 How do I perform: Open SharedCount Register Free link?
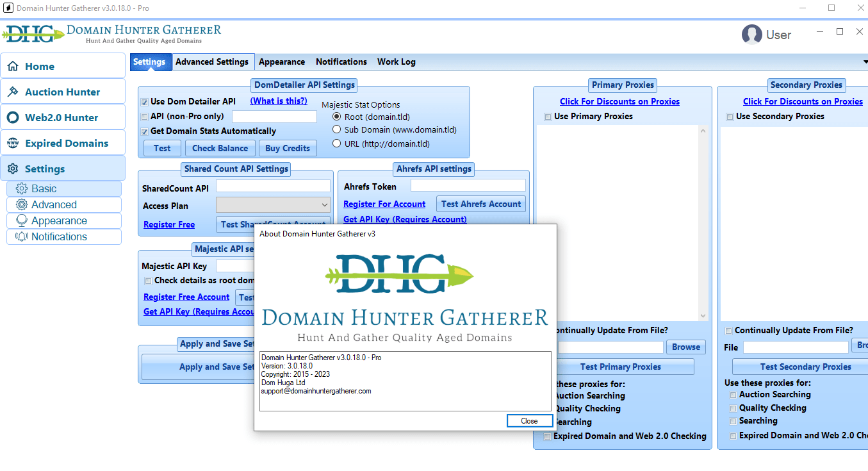tap(169, 224)
